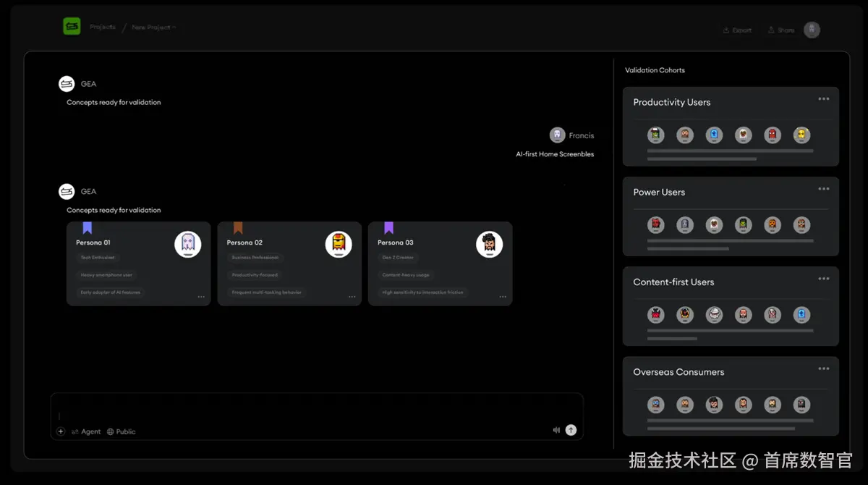This screenshot has height=485, width=868.
Task: Click the green GEA app logo
Action: tap(71, 27)
